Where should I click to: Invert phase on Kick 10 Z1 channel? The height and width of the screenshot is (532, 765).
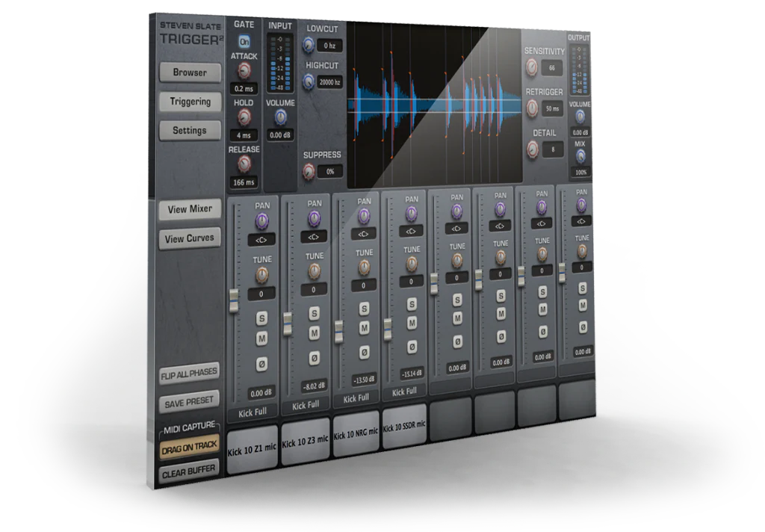(x=262, y=364)
